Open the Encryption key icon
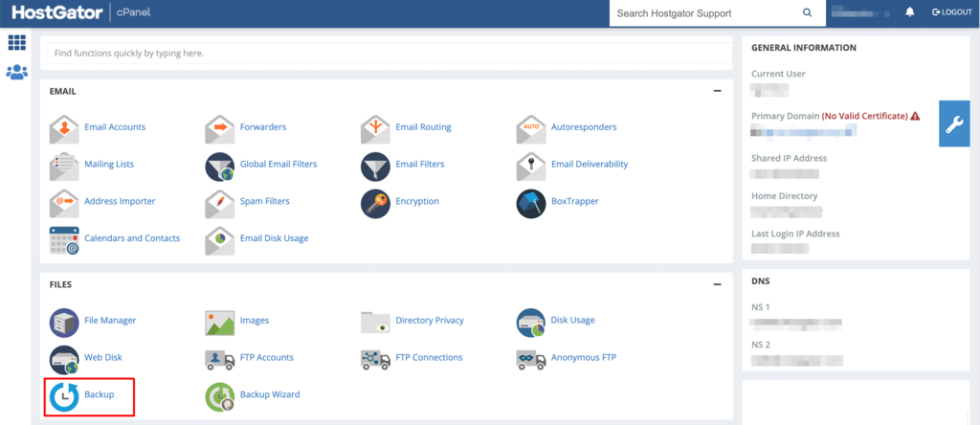Screen dimensions: 980x425 375,202
